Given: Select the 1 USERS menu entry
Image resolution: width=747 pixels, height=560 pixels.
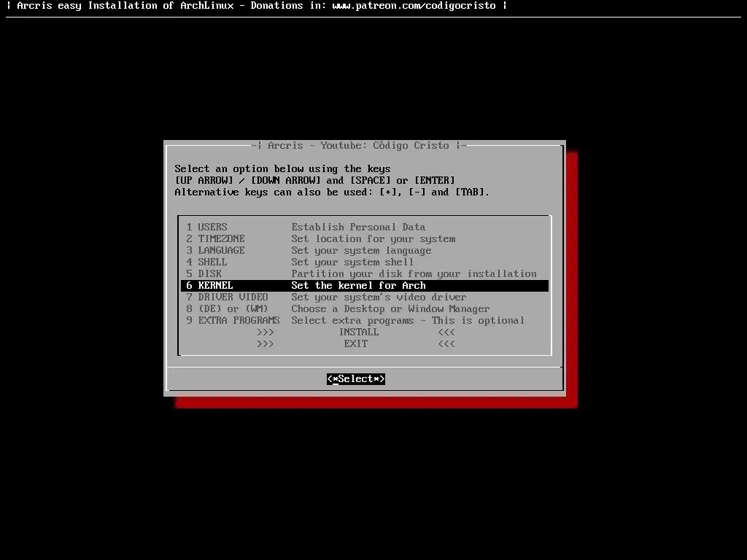Looking at the screenshot, I should [x=365, y=227].
